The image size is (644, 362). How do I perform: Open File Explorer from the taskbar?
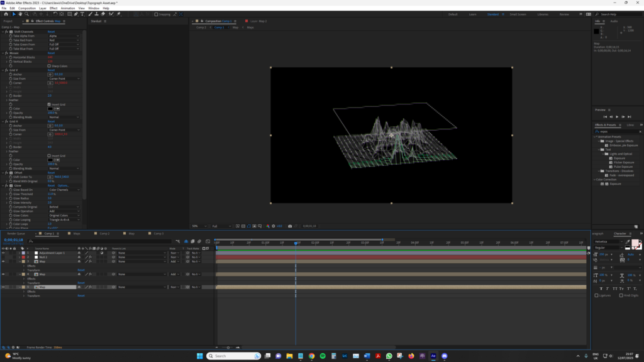289,356
